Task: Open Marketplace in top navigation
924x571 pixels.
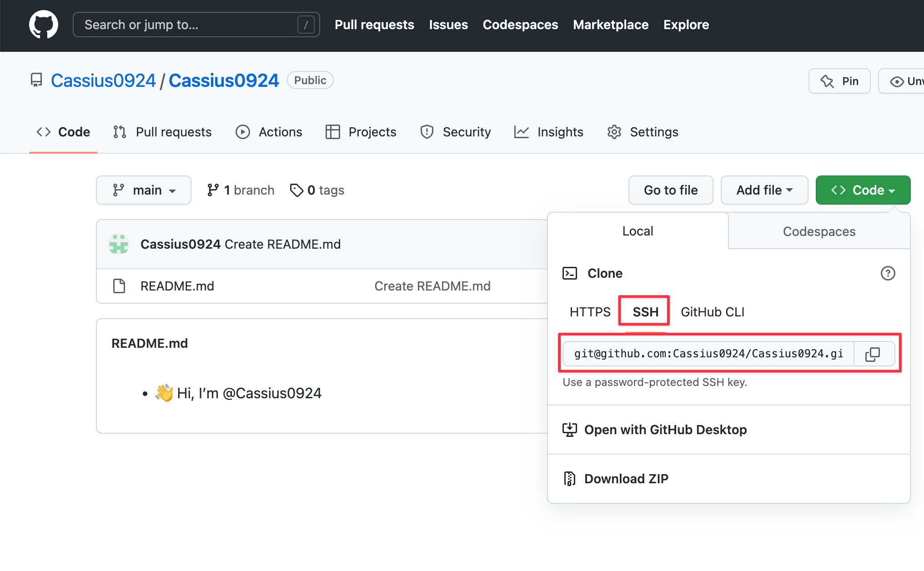Action: 611,25
